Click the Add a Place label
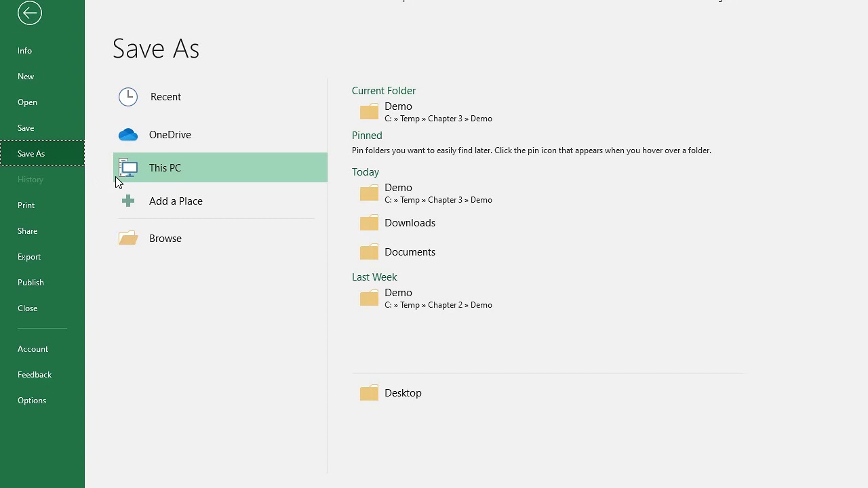This screenshot has width=868, height=488. (x=176, y=201)
